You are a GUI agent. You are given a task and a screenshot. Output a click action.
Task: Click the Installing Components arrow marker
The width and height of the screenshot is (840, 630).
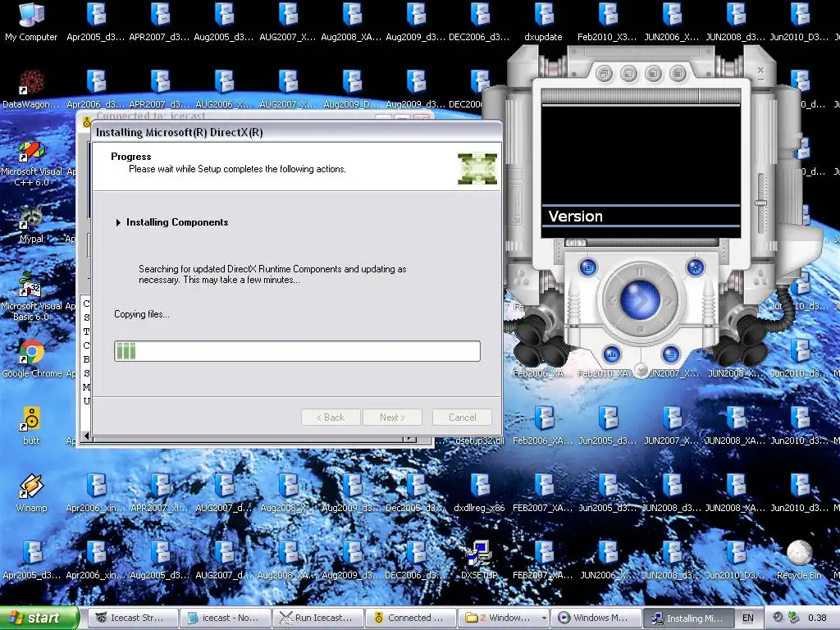(118, 222)
